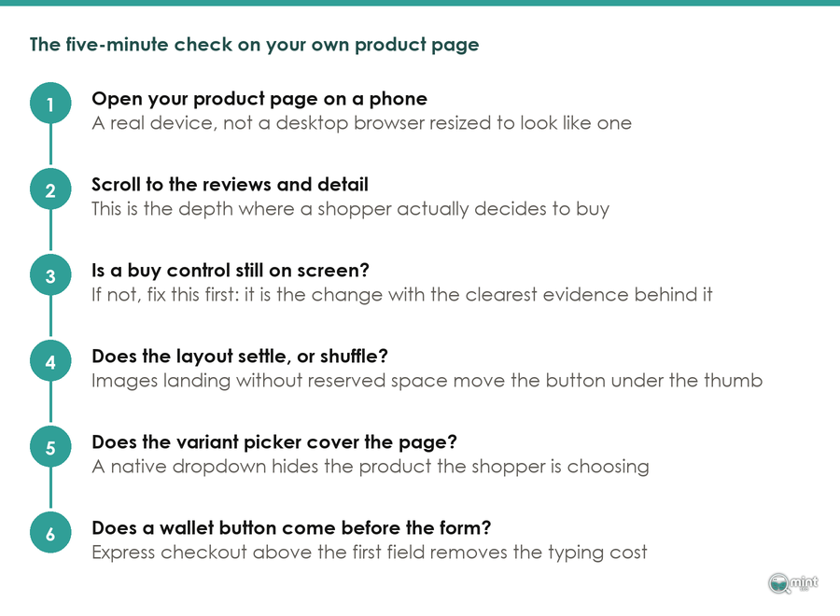Click 'Does the layout settle, or shuffle?'

pyautogui.click(x=240, y=357)
